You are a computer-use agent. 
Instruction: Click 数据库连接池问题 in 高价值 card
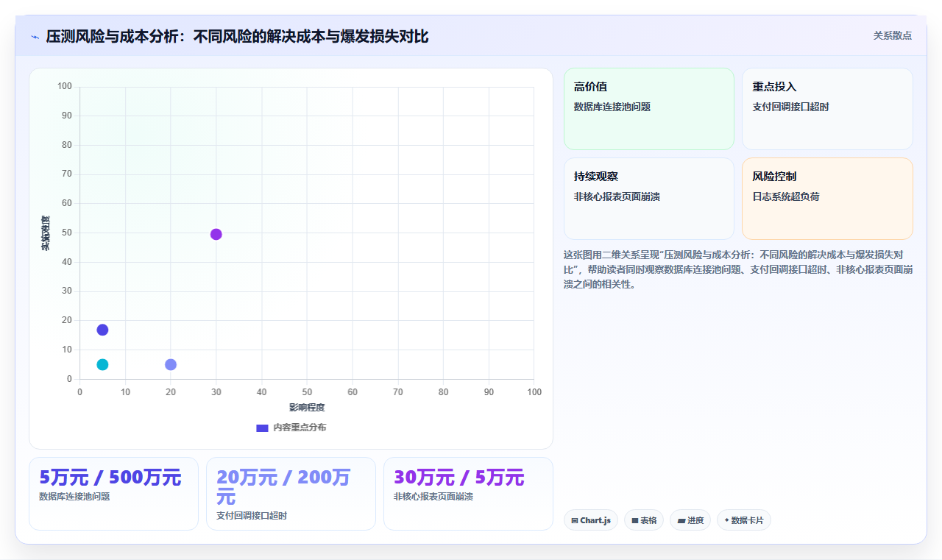coord(612,107)
